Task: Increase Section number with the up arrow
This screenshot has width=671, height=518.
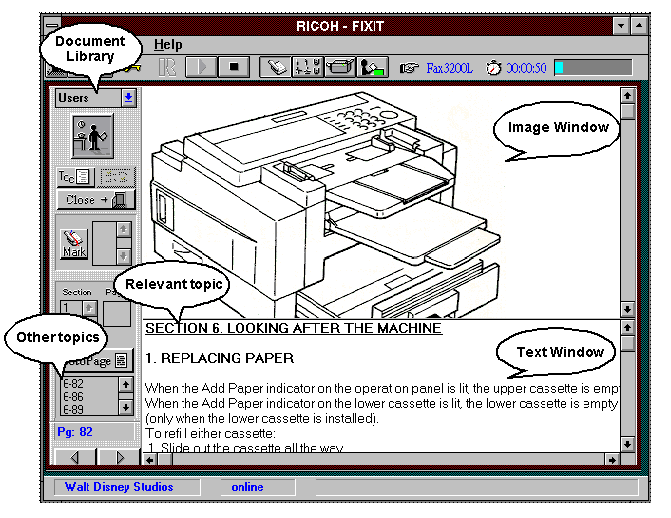Action: 90,308
